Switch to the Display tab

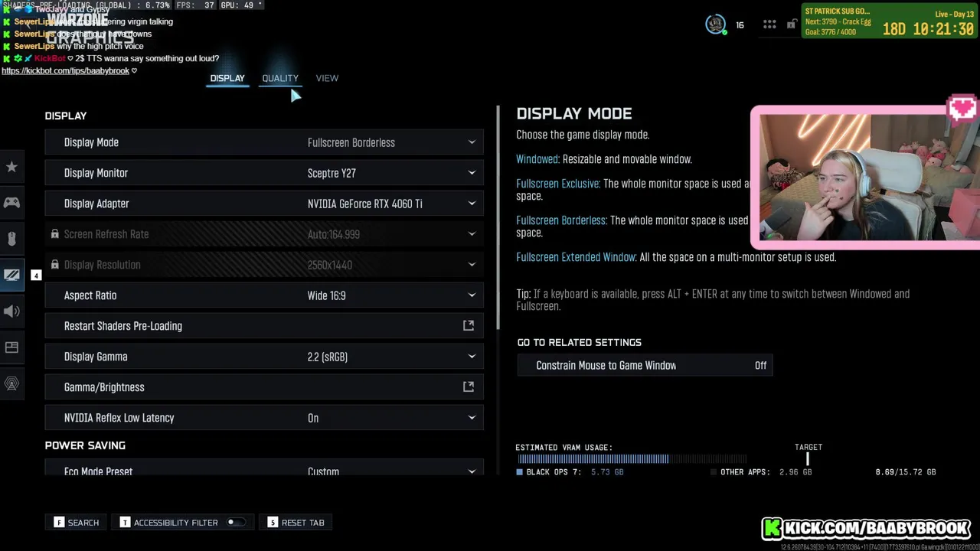[227, 78]
